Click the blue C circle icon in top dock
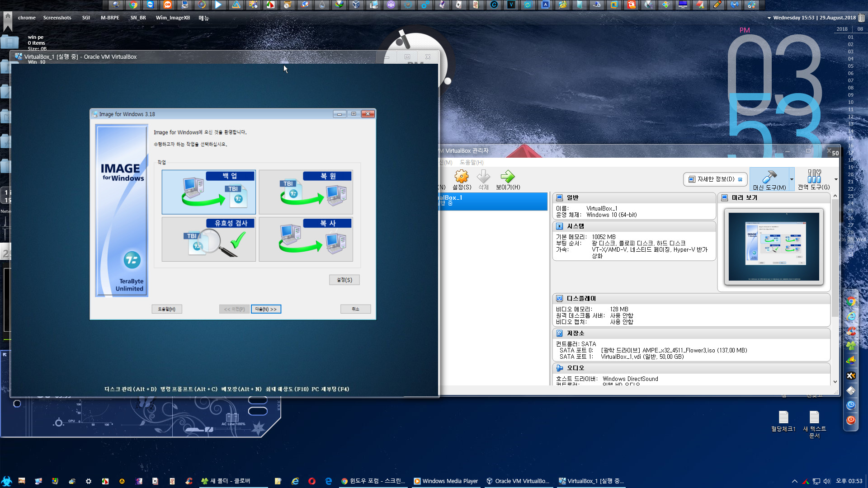This screenshot has width=868, height=488. pos(494,5)
